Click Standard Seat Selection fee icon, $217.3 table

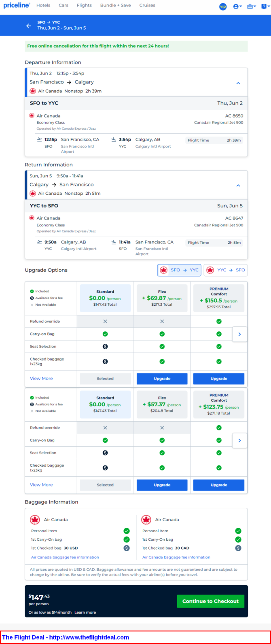pyautogui.click(x=105, y=347)
